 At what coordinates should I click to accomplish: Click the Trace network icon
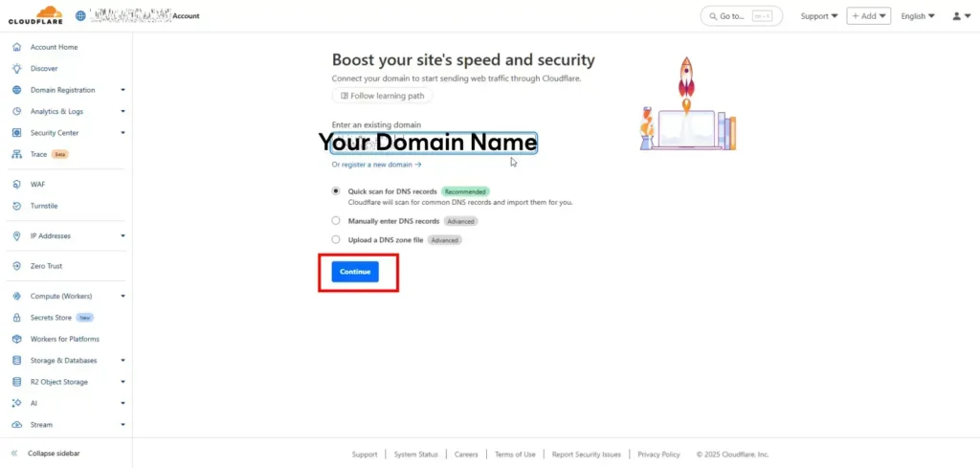pyautogui.click(x=17, y=154)
